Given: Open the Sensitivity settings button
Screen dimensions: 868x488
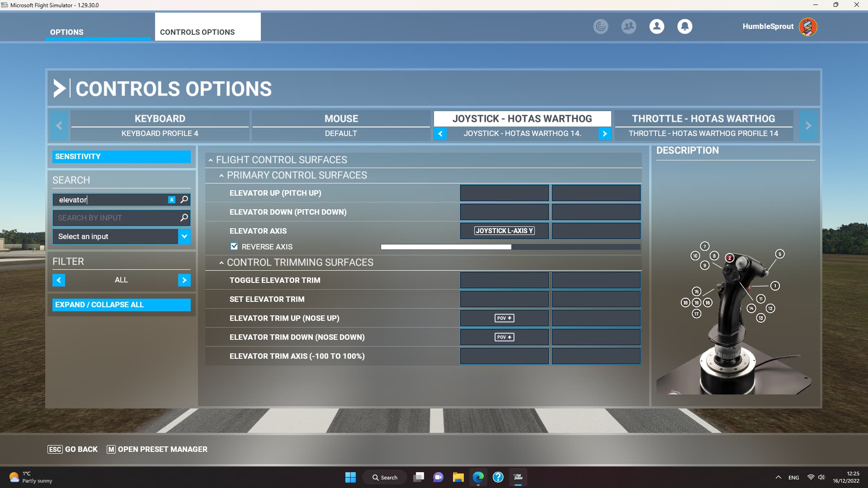Looking at the screenshot, I should [121, 156].
